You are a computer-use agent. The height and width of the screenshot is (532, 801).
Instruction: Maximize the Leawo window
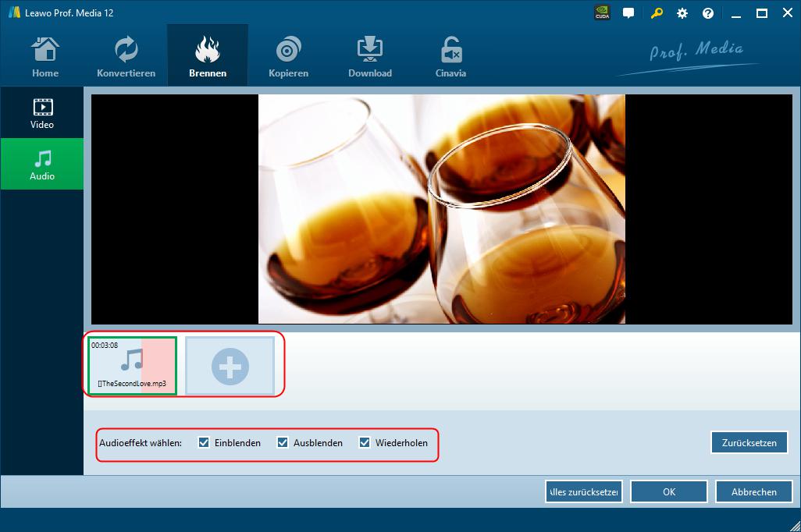tap(761, 13)
